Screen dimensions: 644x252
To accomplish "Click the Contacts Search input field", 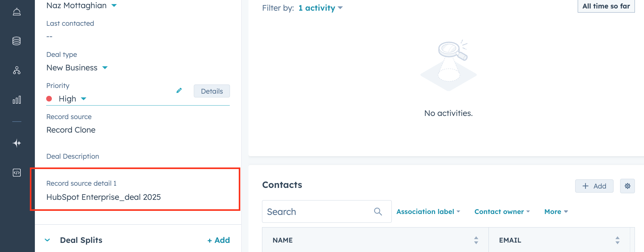I will click(x=327, y=211).
